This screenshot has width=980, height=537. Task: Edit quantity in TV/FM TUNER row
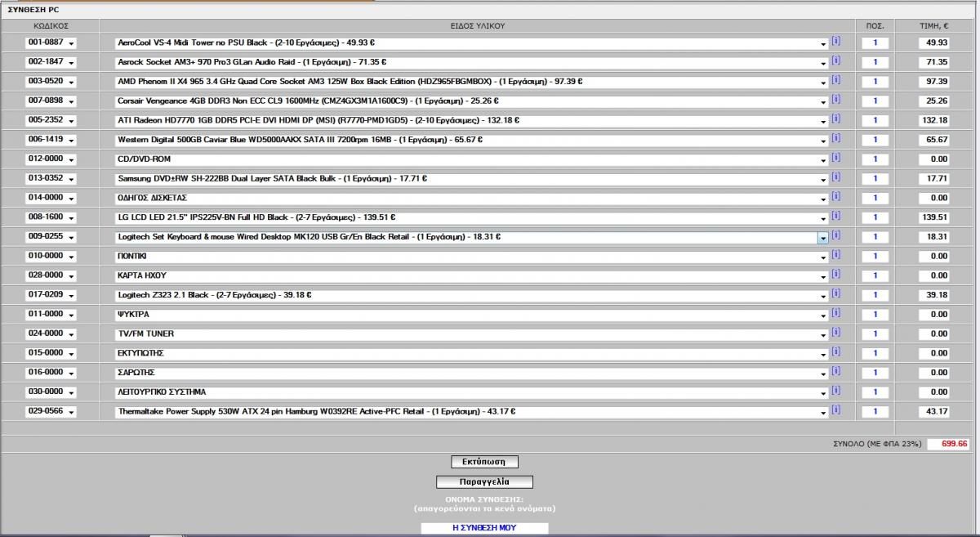875,333
